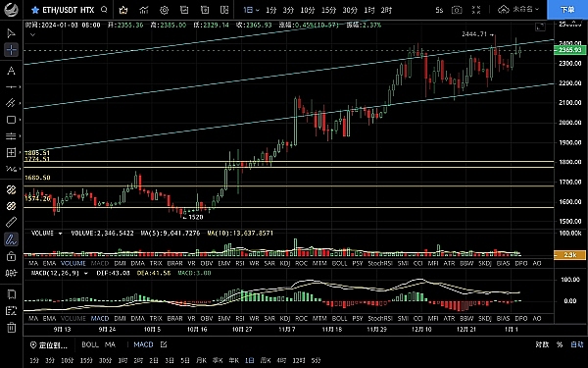
Task: Toggle the drawing lock icon
Action: pos(11,256)
